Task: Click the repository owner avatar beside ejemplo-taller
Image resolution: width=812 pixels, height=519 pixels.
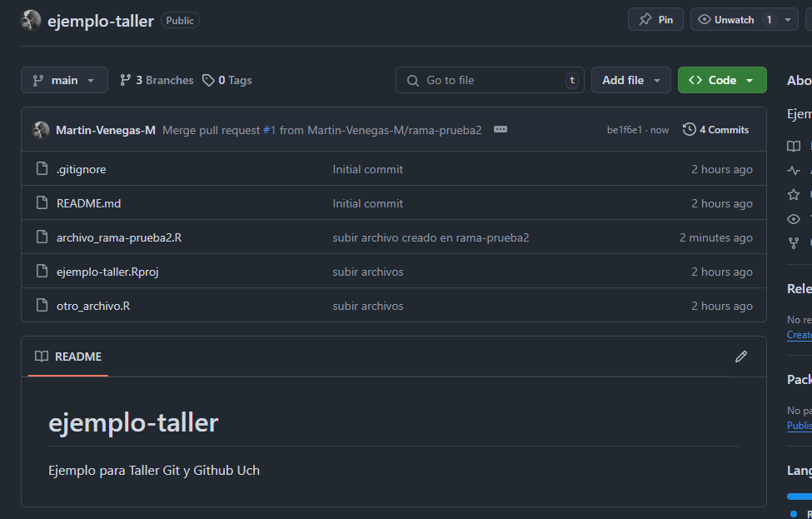Action: (x=31, y=21)
